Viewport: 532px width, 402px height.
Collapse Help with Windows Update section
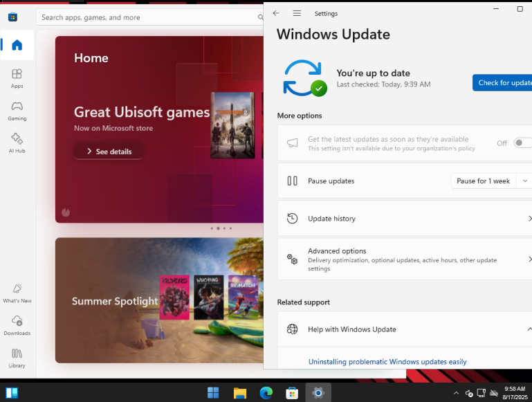point(529,329)
